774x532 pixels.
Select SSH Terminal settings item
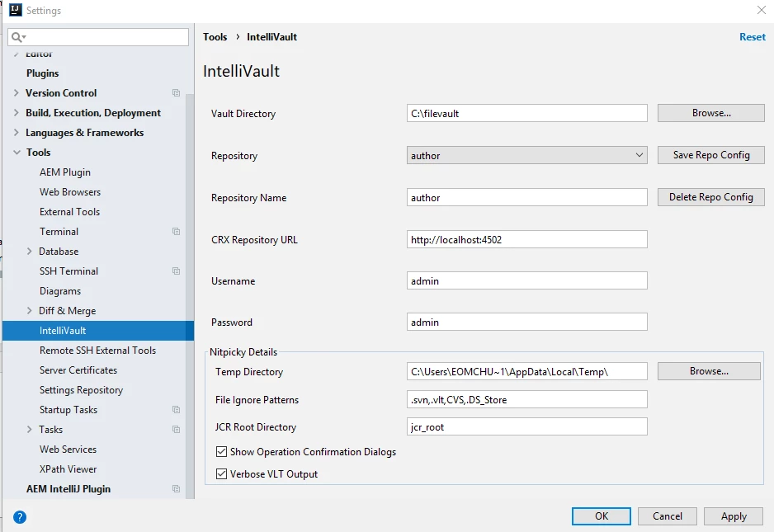click(68, 271)
